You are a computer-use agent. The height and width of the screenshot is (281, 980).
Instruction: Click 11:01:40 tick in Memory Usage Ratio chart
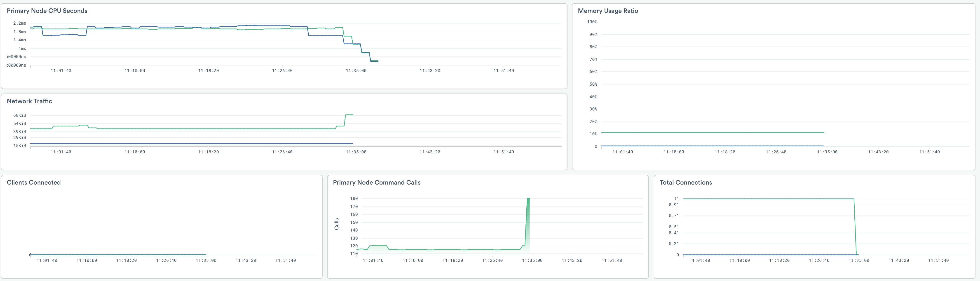click(x=623, y=152)
